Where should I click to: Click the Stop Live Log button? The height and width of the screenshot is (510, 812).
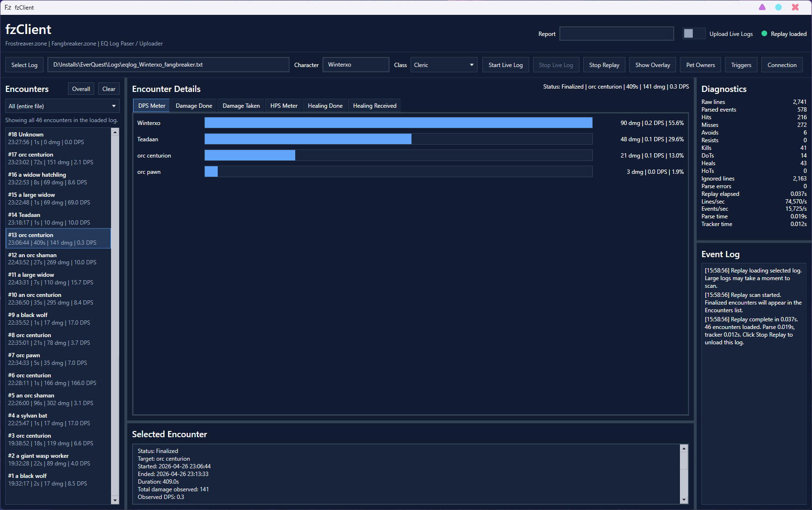click(x=556, y=65)
